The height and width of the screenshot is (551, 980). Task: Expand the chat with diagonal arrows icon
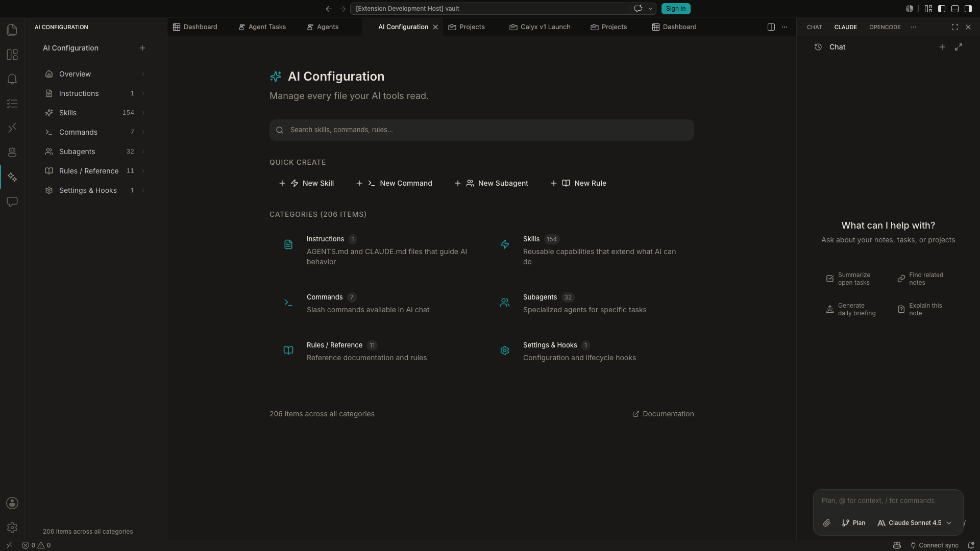[959, 47]
